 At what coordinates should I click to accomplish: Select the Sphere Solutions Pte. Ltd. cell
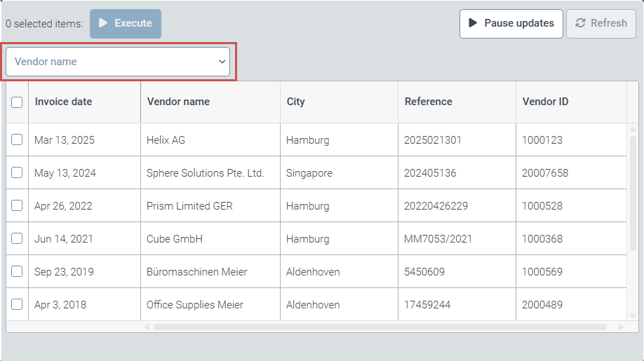[x=210, y=172]
